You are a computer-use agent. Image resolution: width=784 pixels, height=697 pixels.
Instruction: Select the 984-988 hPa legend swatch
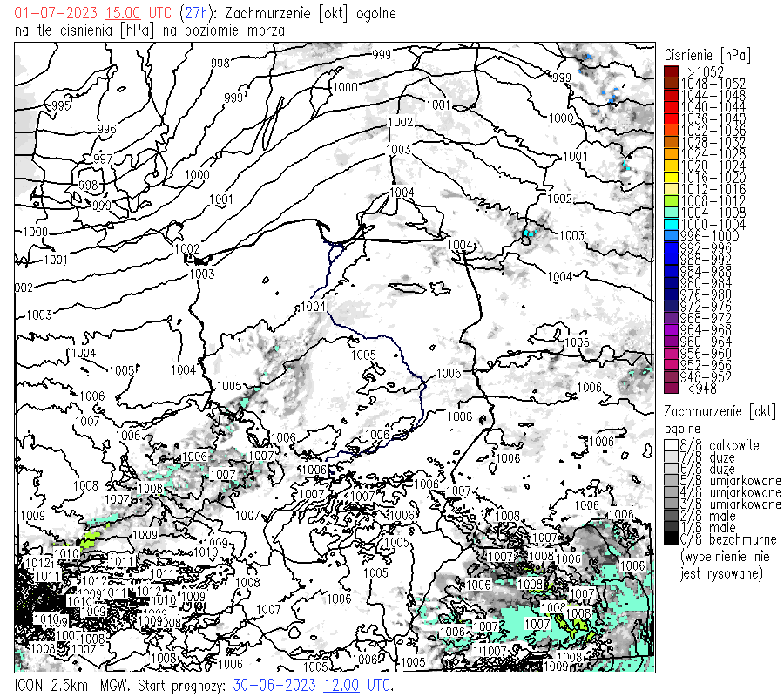pyautogui.click(x=671, y=272)
